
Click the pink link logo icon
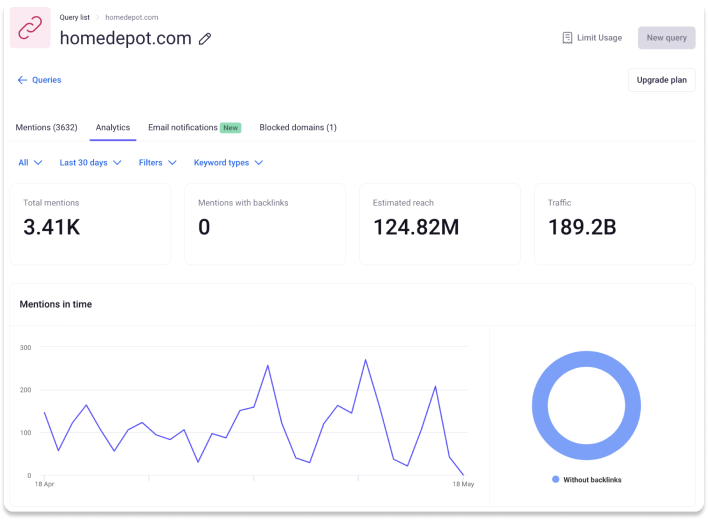[x=30, y=28]
